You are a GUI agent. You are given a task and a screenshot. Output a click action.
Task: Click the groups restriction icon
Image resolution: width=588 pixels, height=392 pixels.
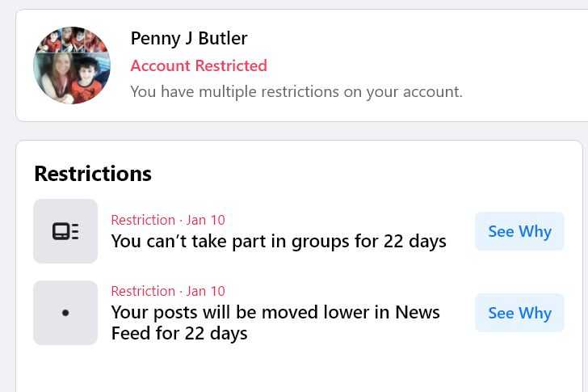65,231
